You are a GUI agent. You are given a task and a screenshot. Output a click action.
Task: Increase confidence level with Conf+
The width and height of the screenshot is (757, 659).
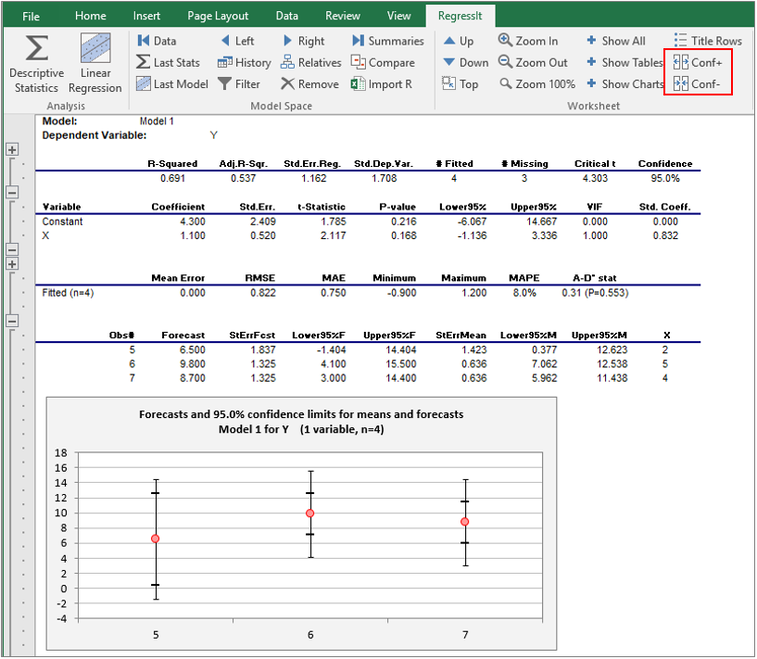[698, 62]
